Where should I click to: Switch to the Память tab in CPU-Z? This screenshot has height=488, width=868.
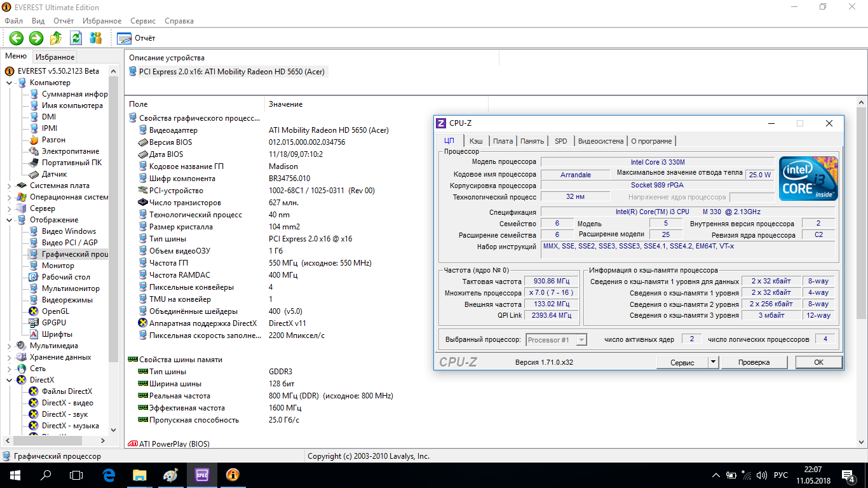tap(532, 141)
